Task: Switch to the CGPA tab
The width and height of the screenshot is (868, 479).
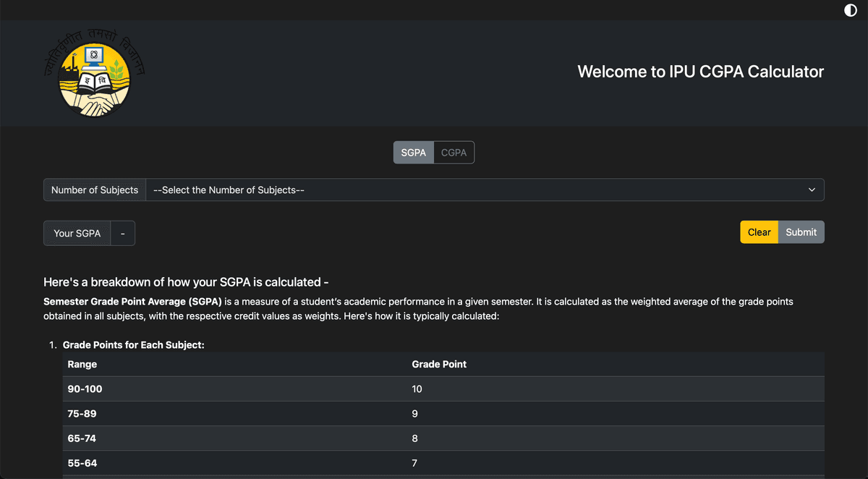Action: [454, 153]
